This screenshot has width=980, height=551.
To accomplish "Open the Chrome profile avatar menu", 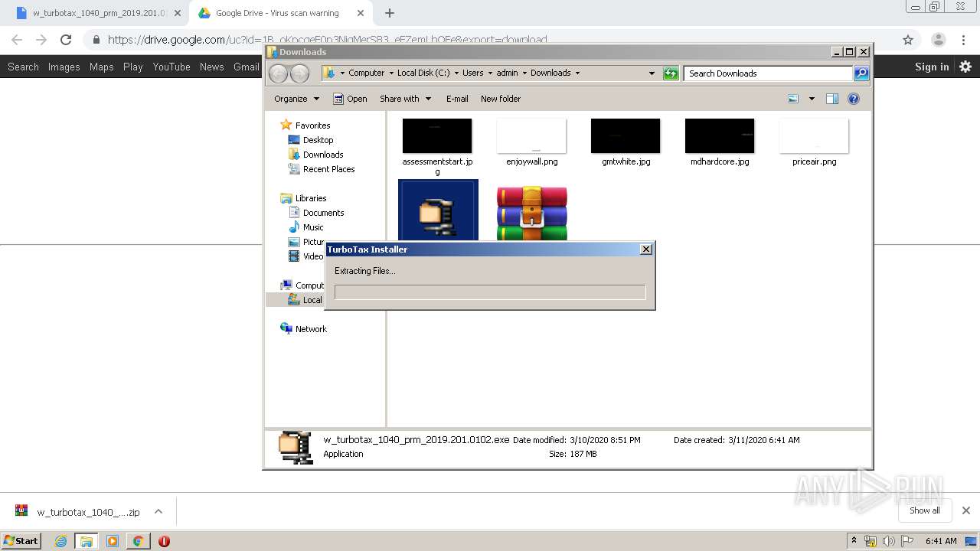I will pos(938,40).
